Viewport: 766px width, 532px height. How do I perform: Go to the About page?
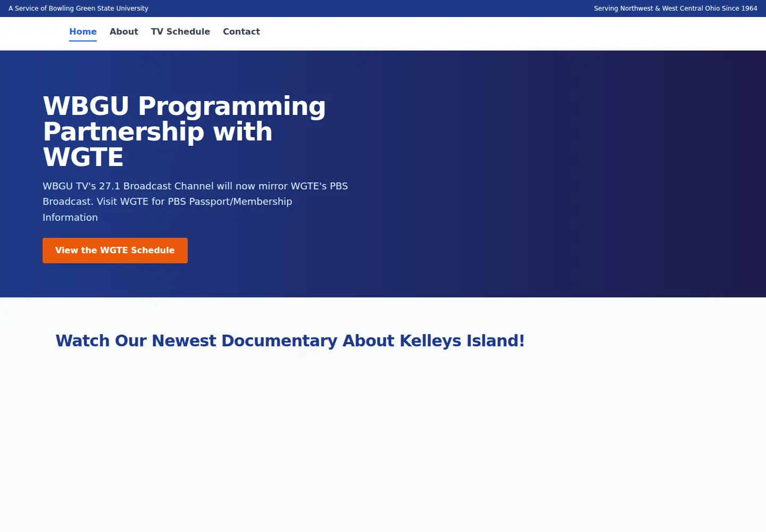click(124, 32)
